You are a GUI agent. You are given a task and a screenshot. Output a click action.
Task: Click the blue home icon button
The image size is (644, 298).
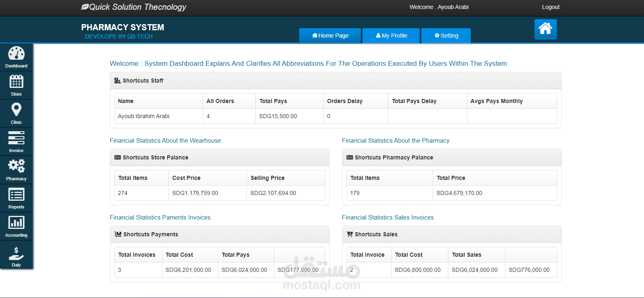[x=546, y=29]
